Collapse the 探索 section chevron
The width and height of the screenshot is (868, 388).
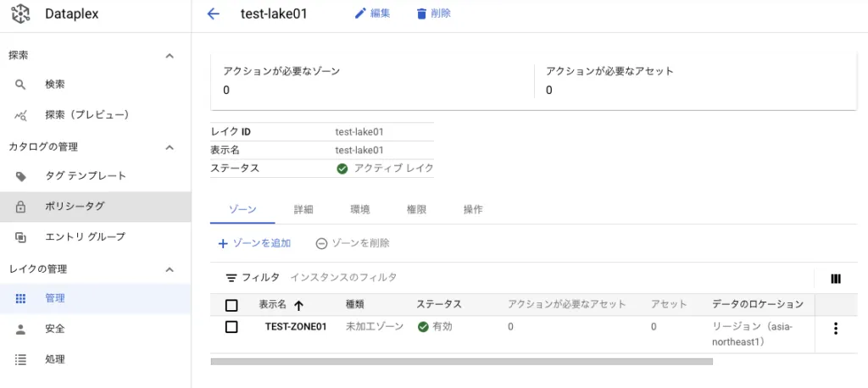click(x=170, y=56)
